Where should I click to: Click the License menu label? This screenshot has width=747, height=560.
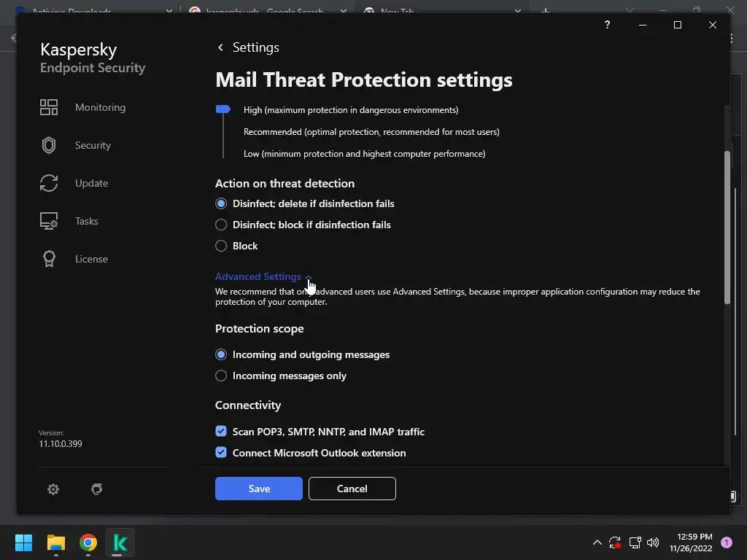91,259
